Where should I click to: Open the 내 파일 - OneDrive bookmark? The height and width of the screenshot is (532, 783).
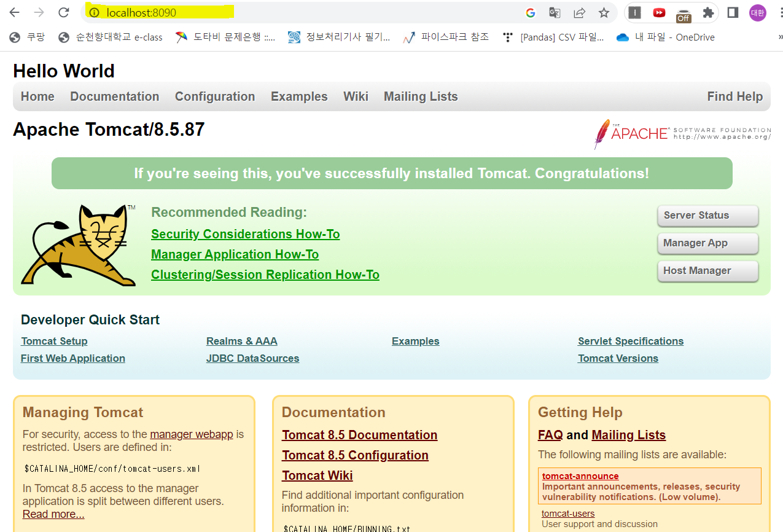pos(666,37)
